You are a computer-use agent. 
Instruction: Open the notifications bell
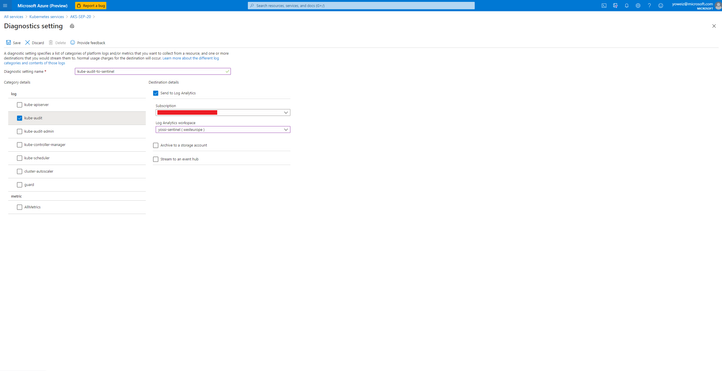coord(627,6)
